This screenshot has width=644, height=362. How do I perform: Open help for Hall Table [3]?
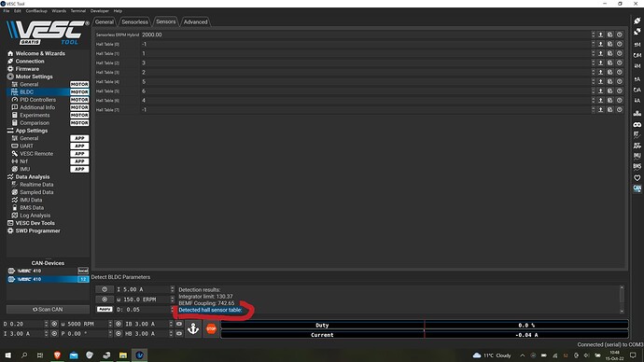pyautogui.click(x=620, y=72)
